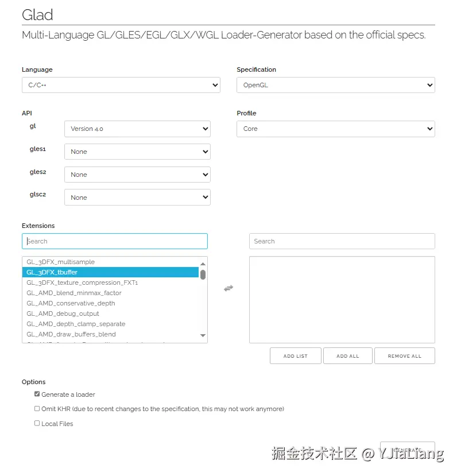457x476 pixels.
Task: Click inside the empty selected extensions box
Action: click(342, 300)
